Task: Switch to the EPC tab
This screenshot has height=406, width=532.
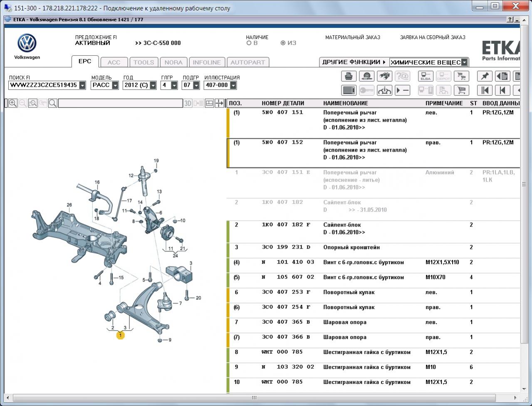Action: 85,61
